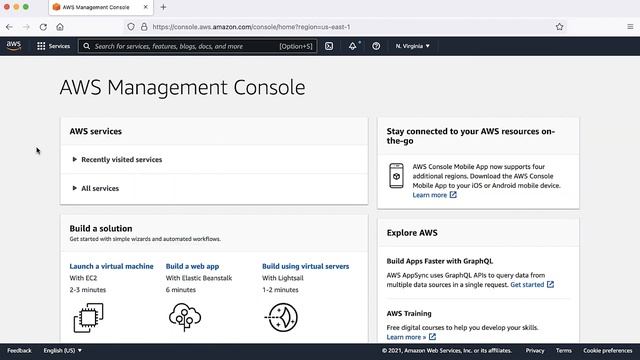Image resolution: width=640 pixels, height=360 pixels.
Task: Open the Terms footer link
Action: [x=564, y=351]
